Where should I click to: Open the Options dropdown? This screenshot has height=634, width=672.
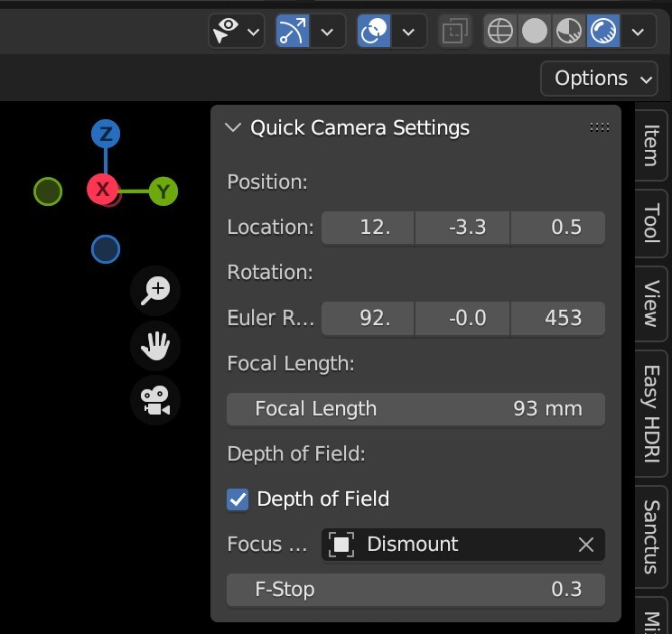(x=599, y=79)
